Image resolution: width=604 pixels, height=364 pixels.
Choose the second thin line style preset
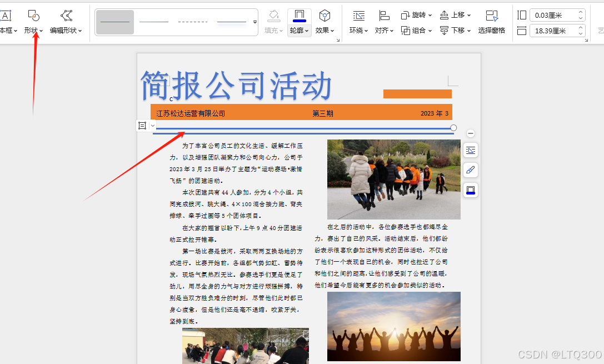[154, 22]
